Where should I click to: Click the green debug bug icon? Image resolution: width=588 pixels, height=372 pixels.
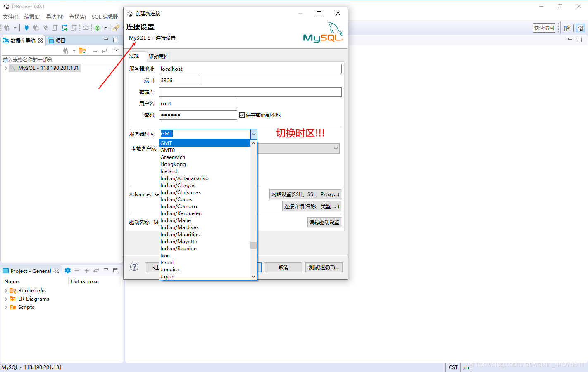[x=98, y=28]
